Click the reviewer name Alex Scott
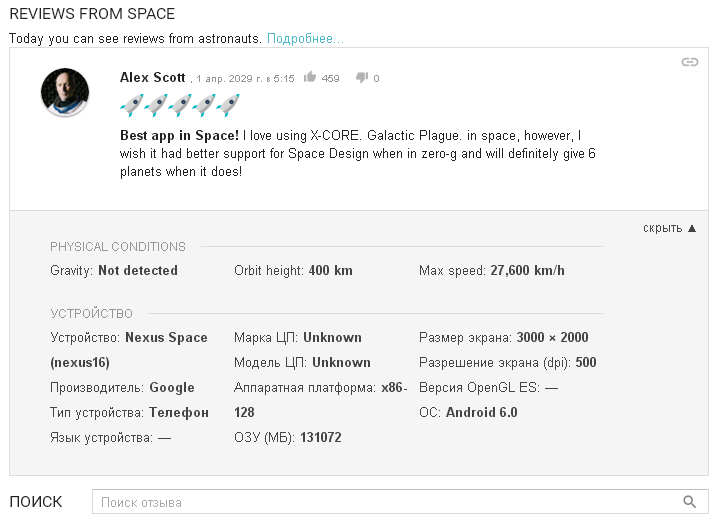Screen dimensions: 721x531 pos(153,77)
